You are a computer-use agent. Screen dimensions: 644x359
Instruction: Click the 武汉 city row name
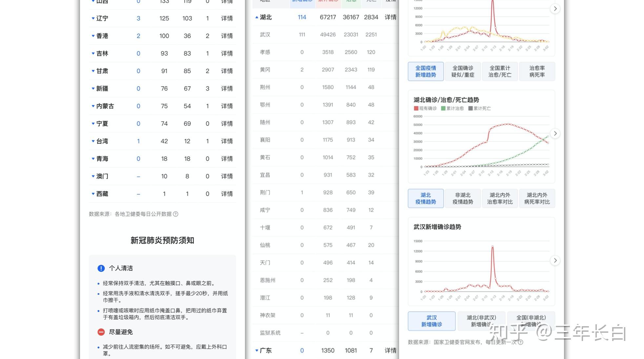pos(265,34)
